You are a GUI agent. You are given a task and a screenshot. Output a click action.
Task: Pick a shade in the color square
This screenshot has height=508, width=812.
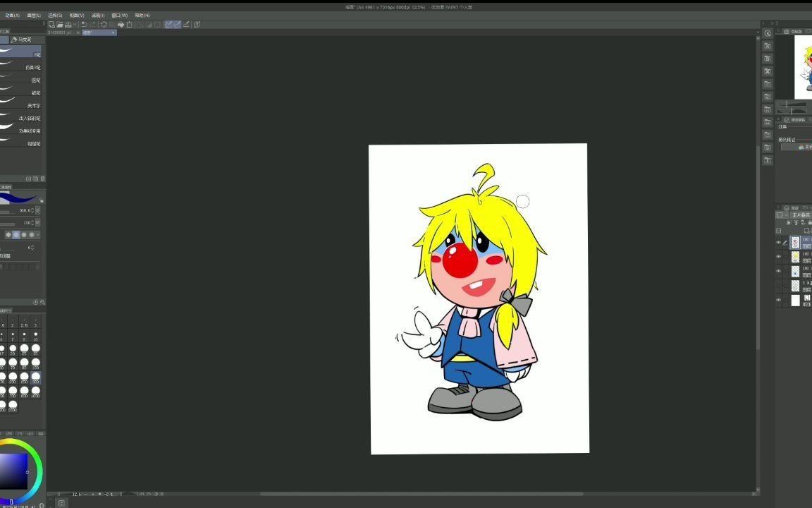(x=13, y=472)
